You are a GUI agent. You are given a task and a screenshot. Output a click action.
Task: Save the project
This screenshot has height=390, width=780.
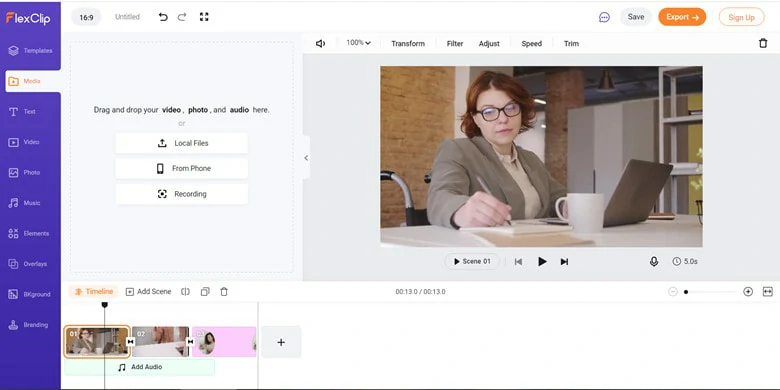click(x=636, y=17)
